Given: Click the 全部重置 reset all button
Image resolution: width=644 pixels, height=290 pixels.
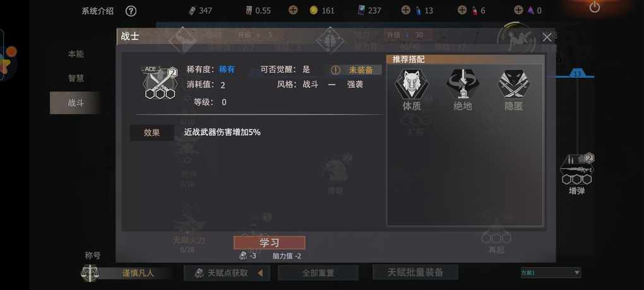Looking at the screenshot, I should (318, 273).
